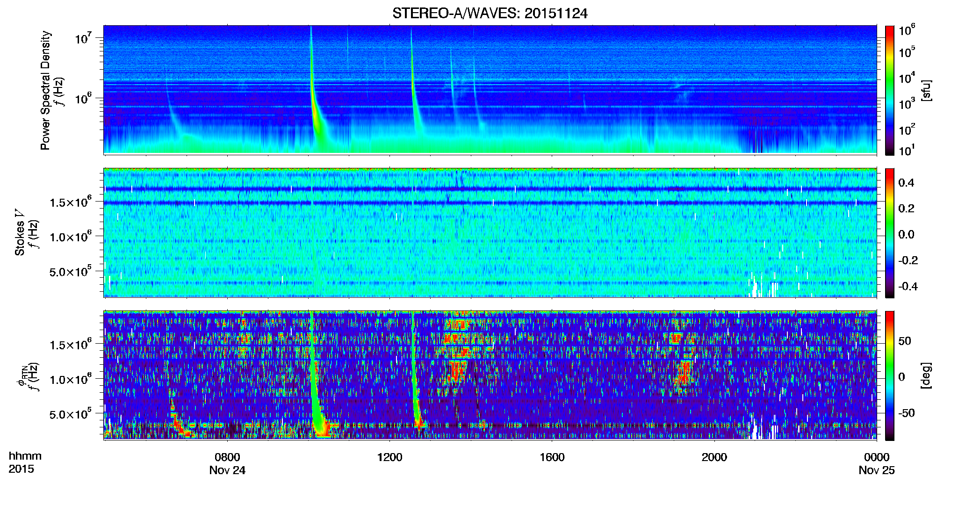Click the 0.0 Stokes V scale value
This screenshot has height=505, width=980.
pos(906,234)
